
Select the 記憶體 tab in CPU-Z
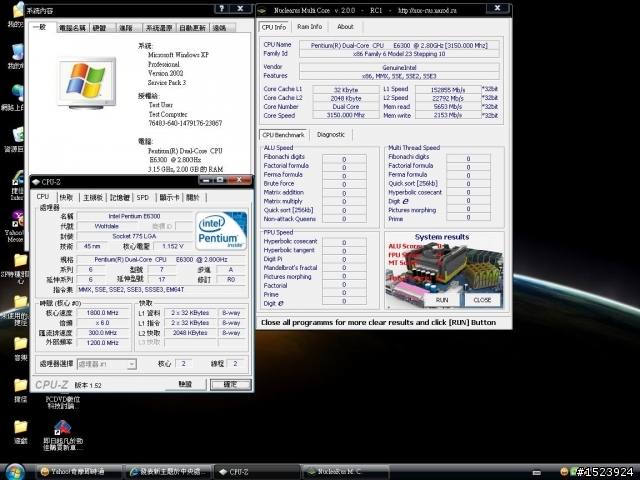coord(120,198)
